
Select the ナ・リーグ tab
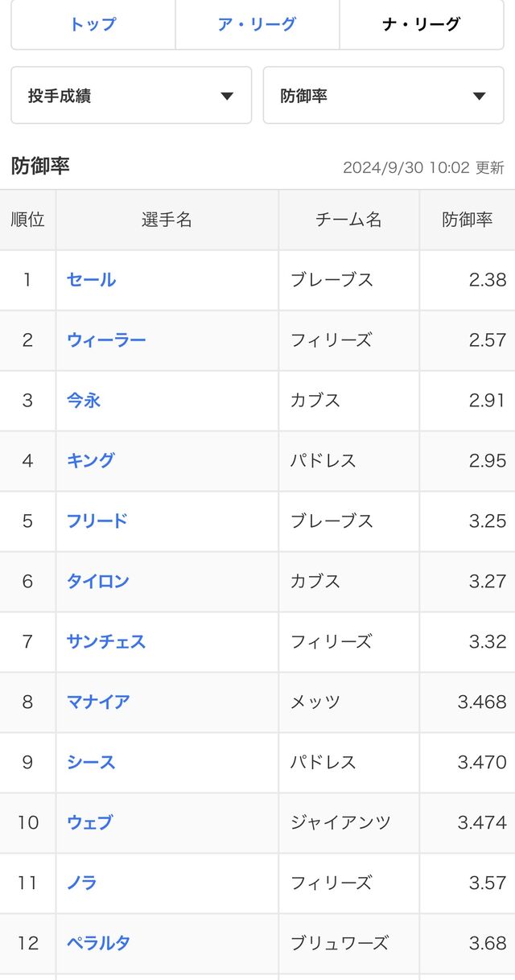pyautogui.click(x=422, y=25)
